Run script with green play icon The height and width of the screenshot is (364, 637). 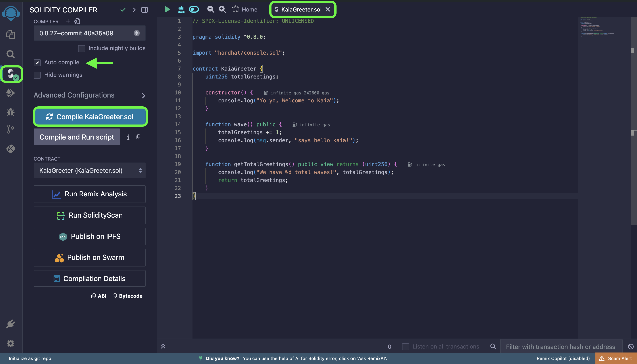click(167, 10)
